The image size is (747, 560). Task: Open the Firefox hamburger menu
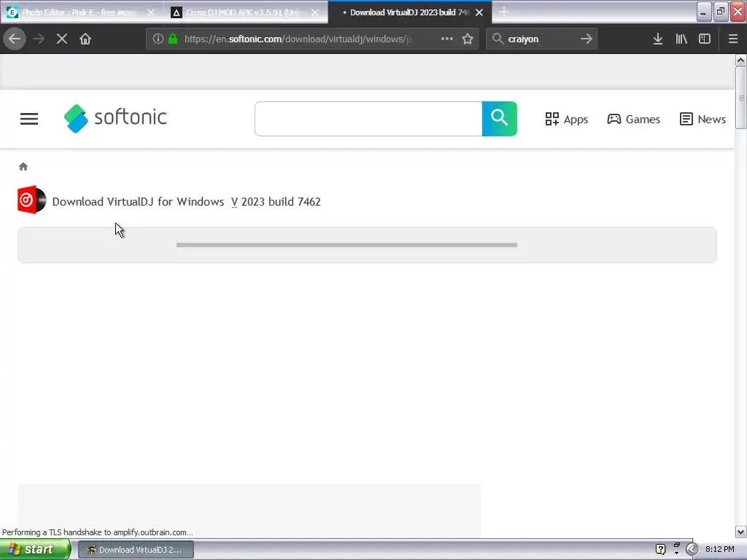pyautogui.click(x=733, y=39)
